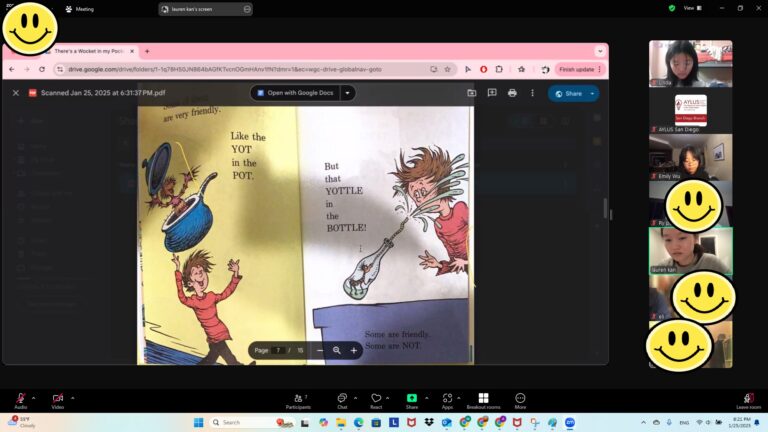
Task: Open Dropbox from the taskbar
Action: pyautogui.click(x=429, y=422)
